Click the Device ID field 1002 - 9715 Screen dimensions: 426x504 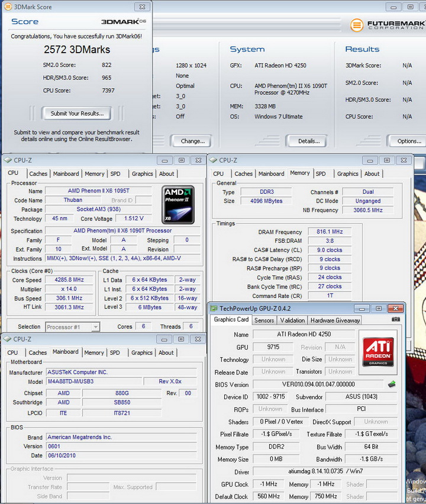point(270,397)
